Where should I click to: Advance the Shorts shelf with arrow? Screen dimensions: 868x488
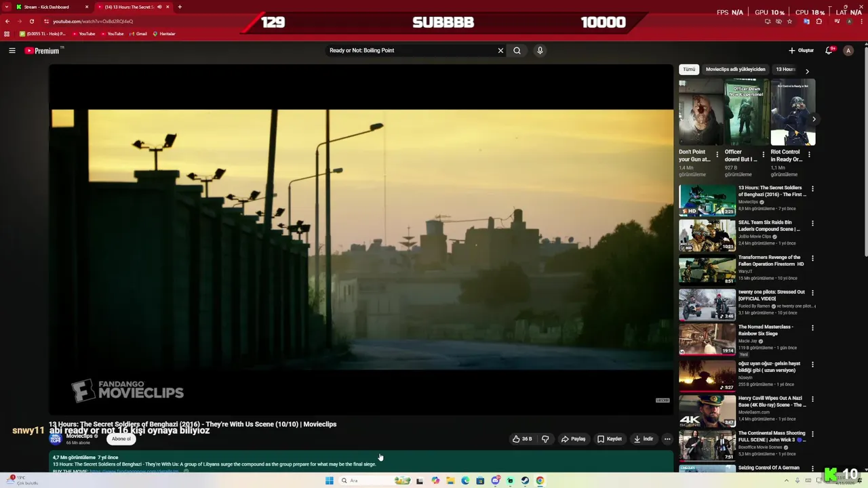814,119
